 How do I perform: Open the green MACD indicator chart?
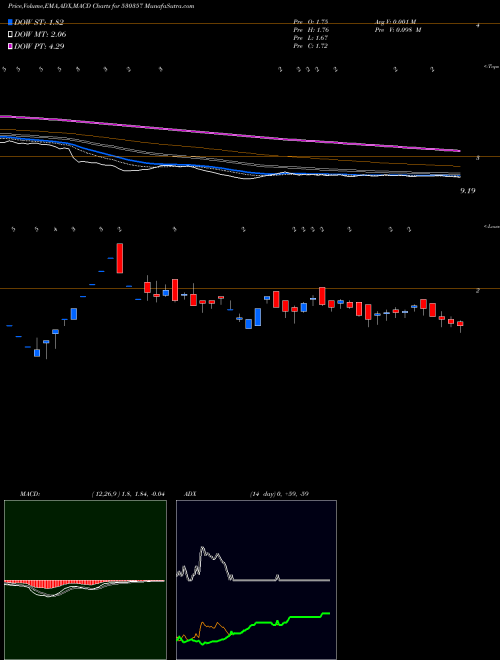click(85, 580)
